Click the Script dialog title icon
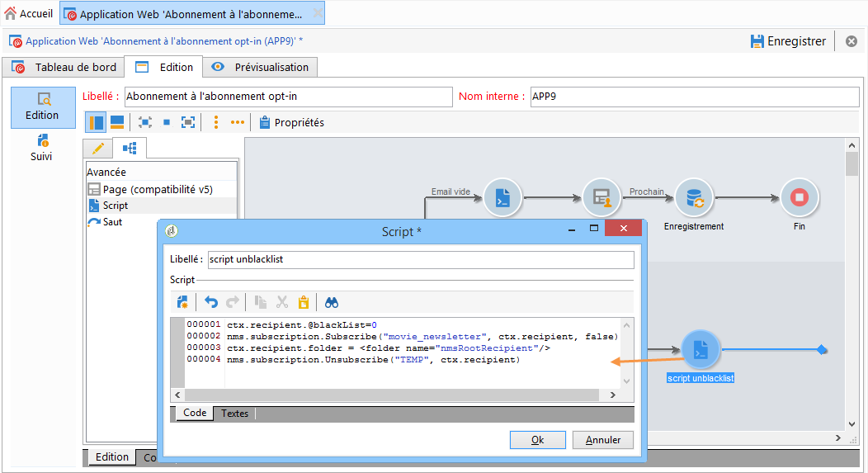The height and width of the screenshot is (473, 868). tap(171, 231)
